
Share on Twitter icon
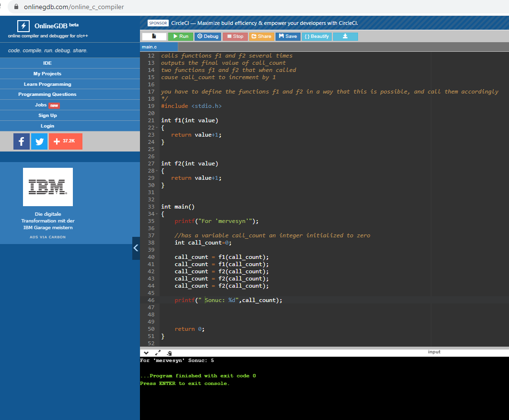point(39,141)
